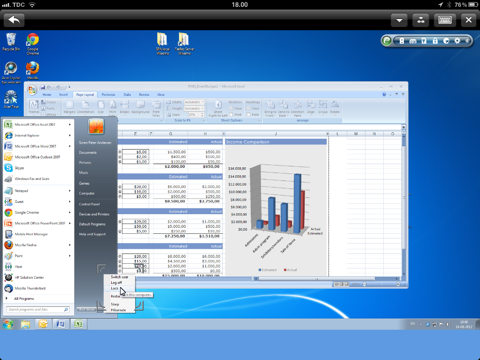Open the Office button in Excel

point(32,90)
